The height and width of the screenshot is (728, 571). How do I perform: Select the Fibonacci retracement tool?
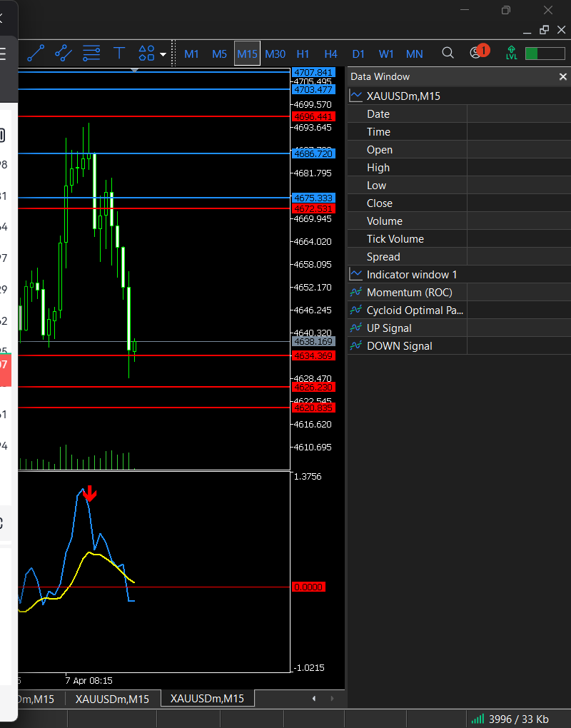point(91,53)
